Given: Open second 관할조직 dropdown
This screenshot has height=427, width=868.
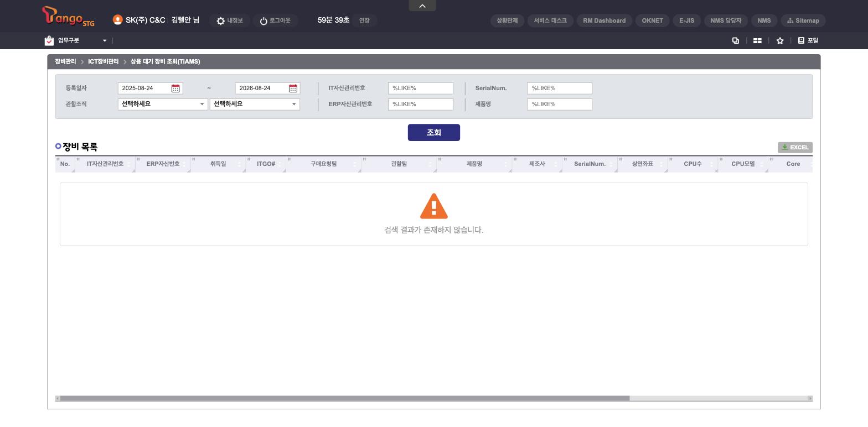Looking at the screenshot, I should (x=255, y=104).
